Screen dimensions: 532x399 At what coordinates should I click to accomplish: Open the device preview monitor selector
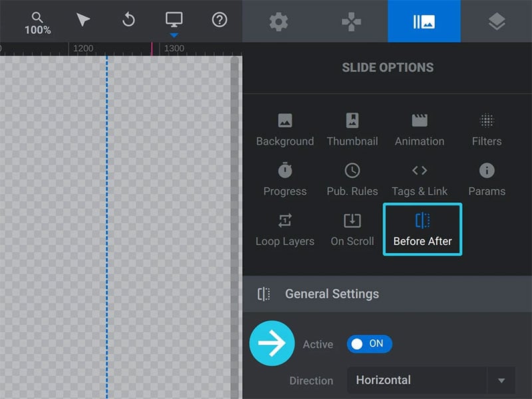click(x=174, y=21)
